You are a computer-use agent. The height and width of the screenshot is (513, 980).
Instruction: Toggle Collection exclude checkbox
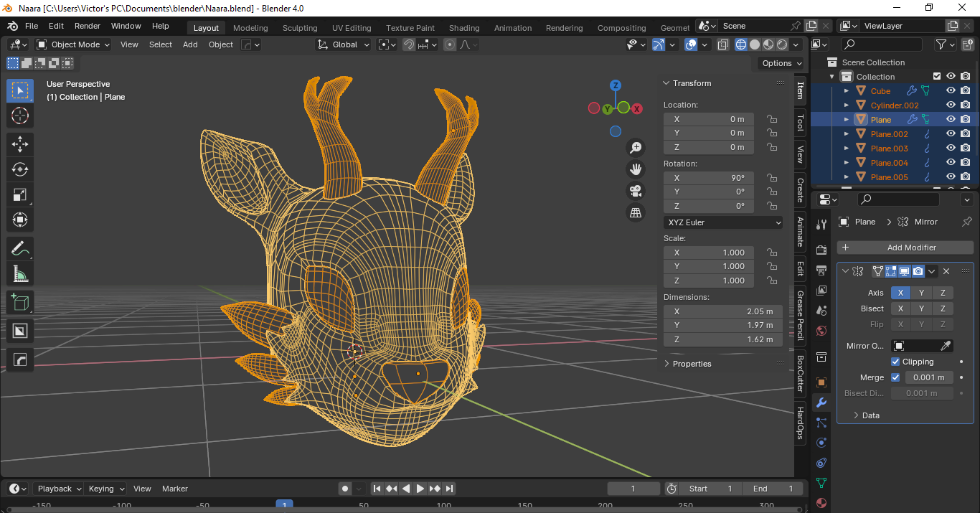pos(937,77)
